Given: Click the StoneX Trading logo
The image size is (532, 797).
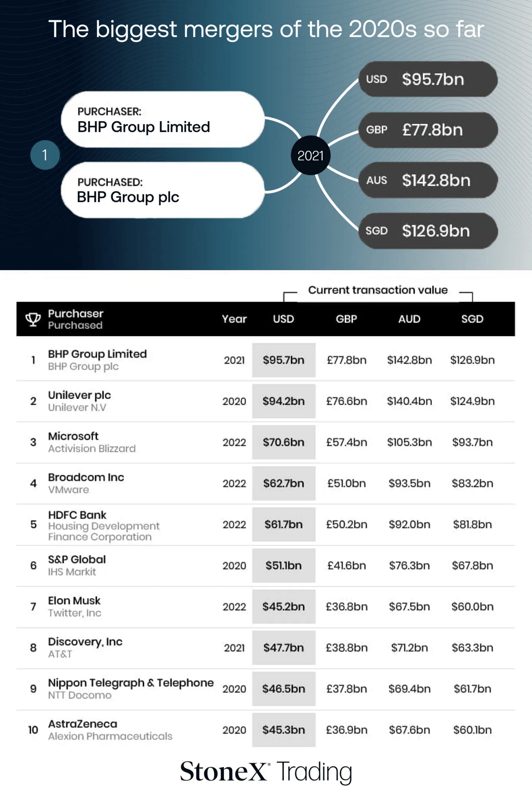Looking at the screenshot, I should pos(266,771).
